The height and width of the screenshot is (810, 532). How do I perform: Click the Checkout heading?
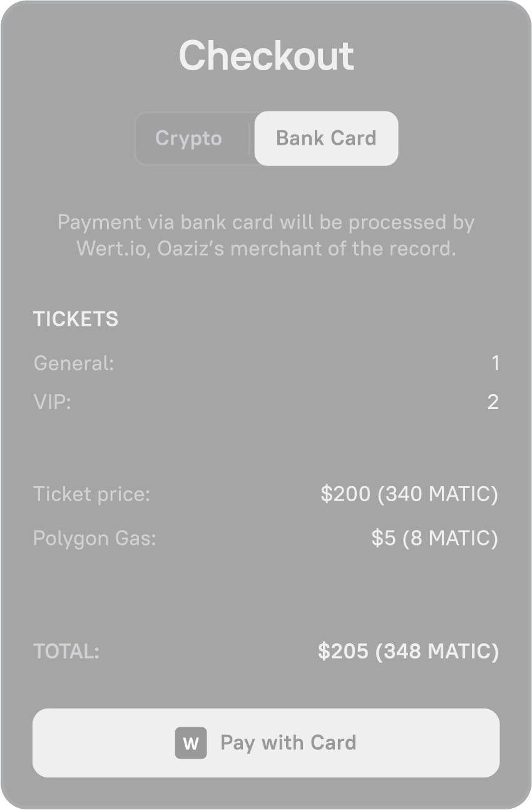click(x=266, y=55)
